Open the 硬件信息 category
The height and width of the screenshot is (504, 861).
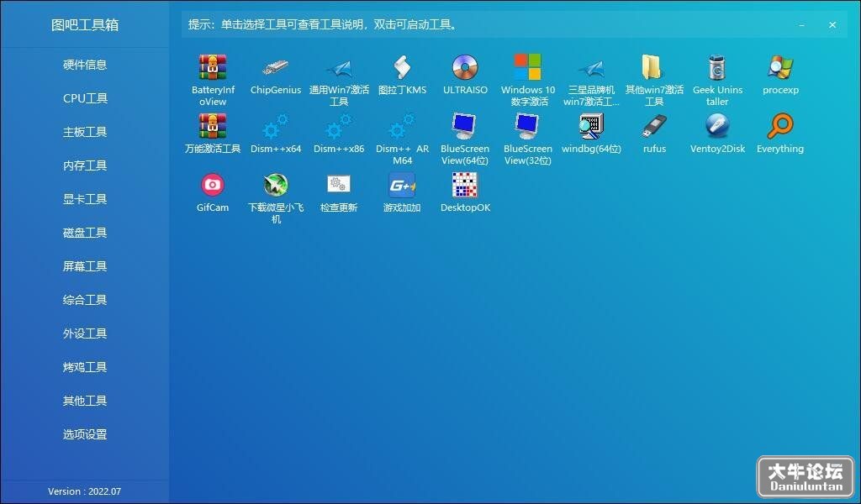[85, 65]
